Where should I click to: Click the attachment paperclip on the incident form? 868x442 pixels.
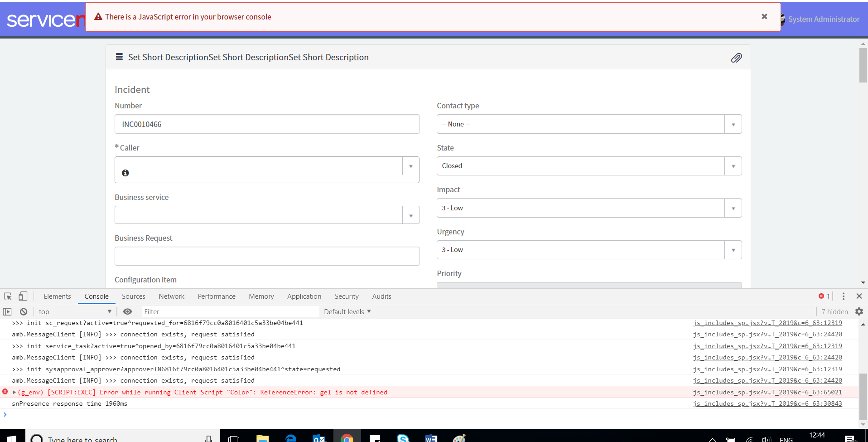pyautogui.click(x=737, y=58)
